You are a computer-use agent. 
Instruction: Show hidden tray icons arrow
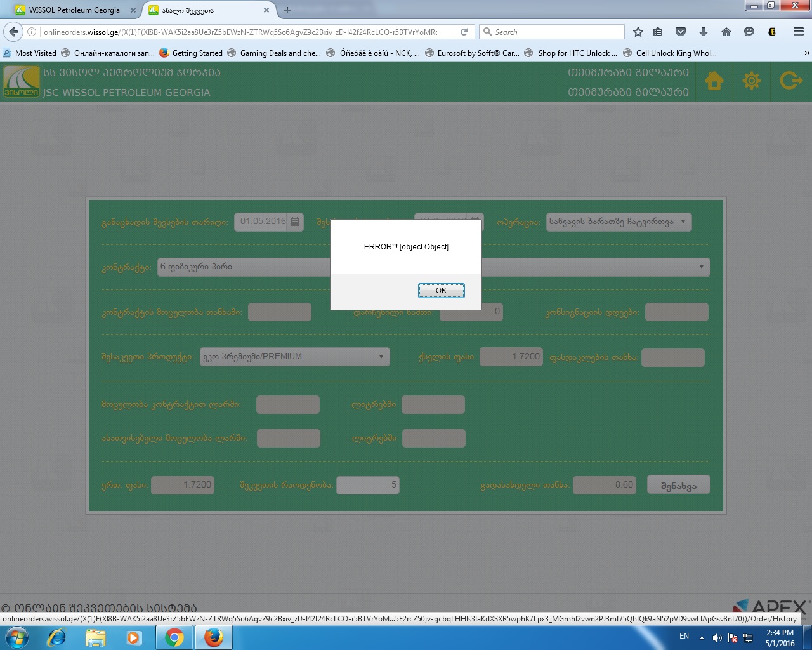[702, 638]
